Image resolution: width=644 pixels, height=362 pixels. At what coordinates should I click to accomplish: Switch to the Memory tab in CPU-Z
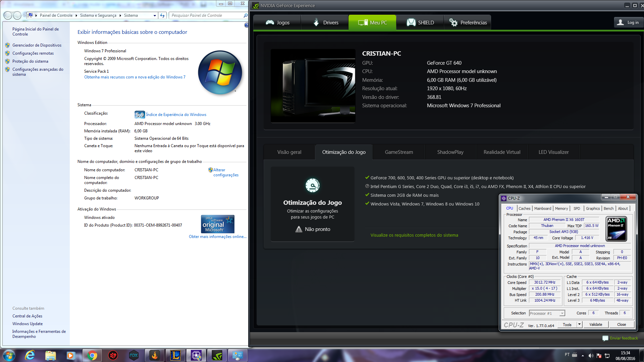[x=561, y=208]
